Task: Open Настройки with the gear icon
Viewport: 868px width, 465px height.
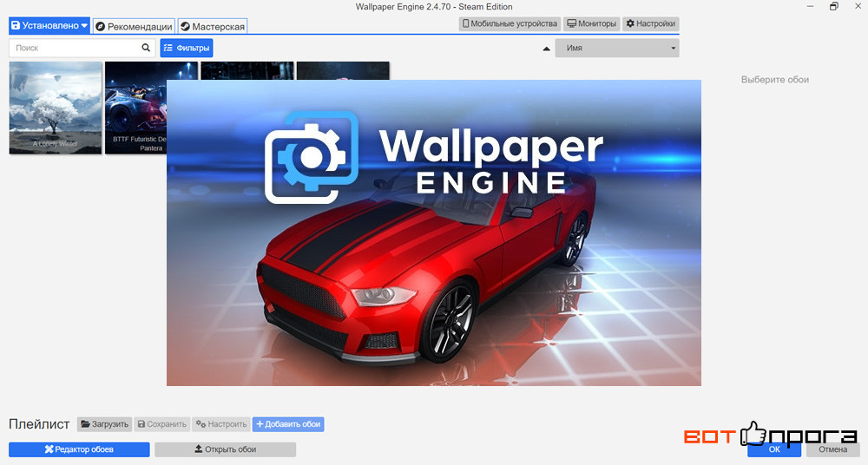Action: (650, 23)
